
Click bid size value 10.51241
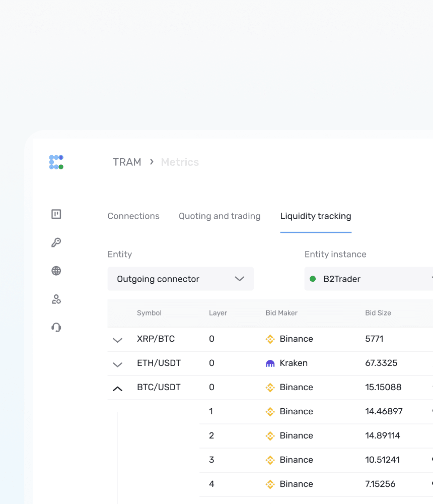click(383, 460)
